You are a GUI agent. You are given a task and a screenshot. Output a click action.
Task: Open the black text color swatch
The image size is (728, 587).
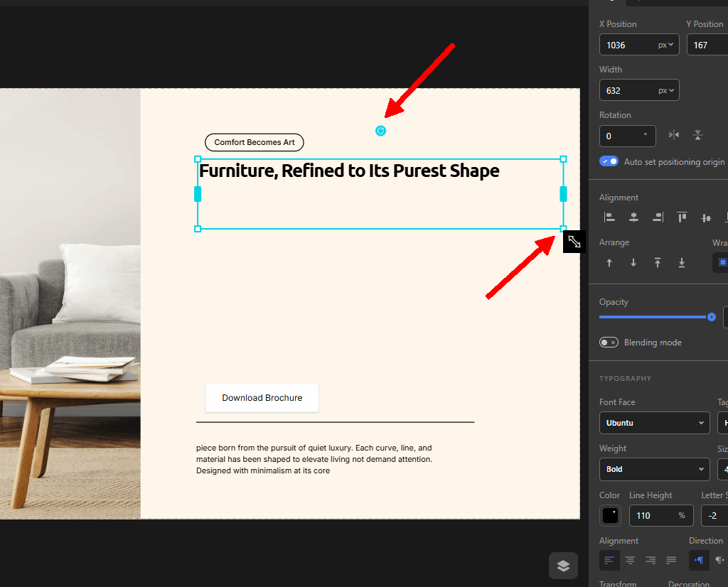pyautogui.click(x=610, y=515)
